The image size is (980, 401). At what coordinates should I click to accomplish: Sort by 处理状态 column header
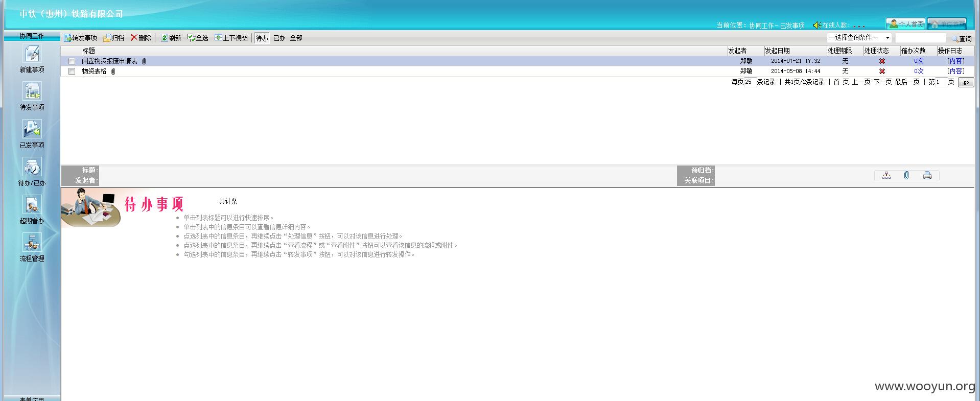pyautogui.click(x=876, y=51)
